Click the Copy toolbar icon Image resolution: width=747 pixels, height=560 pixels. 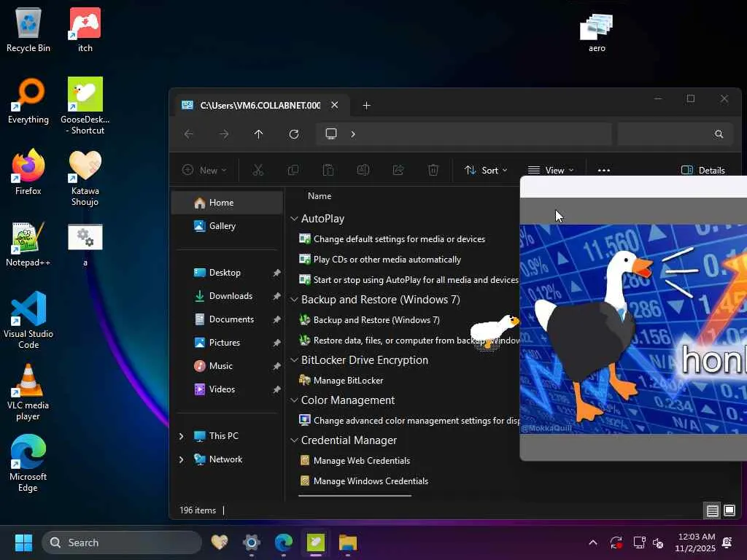pyautogui.click(x=293, y=170)
